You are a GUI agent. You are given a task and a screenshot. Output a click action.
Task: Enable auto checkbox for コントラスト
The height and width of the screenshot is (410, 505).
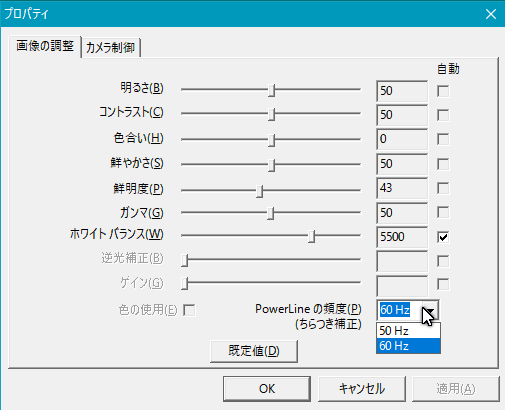tap(443, 115)
